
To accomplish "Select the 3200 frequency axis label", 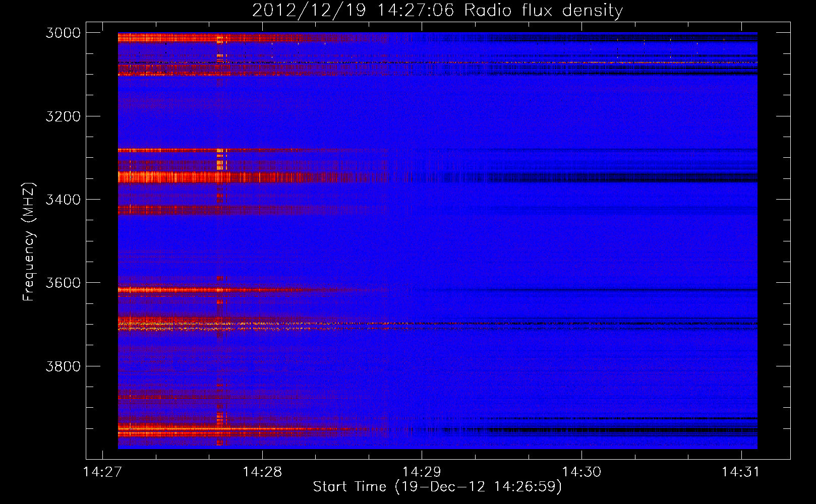I will tap(63, 116).
